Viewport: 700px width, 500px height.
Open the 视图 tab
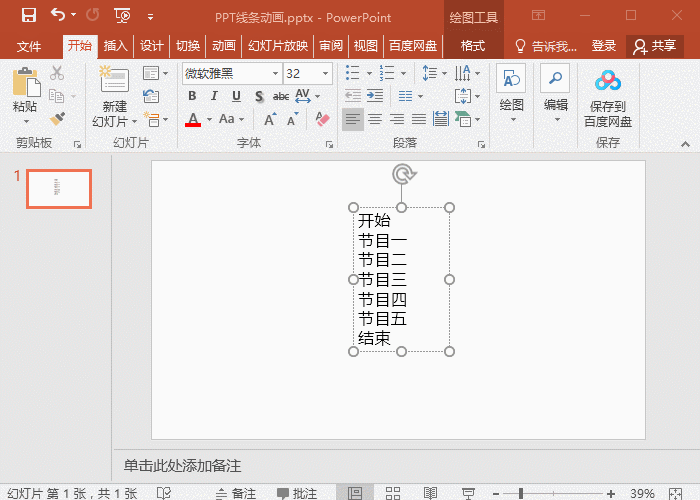click(366, 46)
